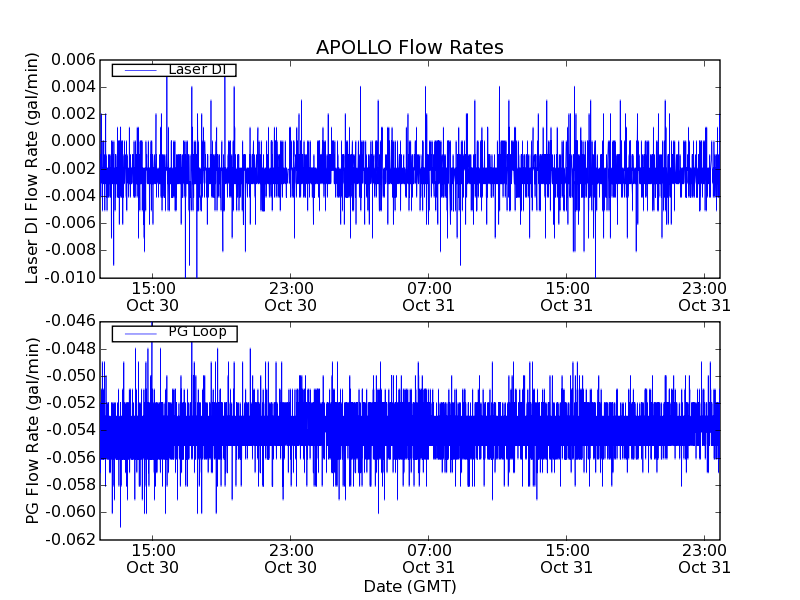
Task: Click the blue line sample in PG Loop legend
Action: pos(139,333)
